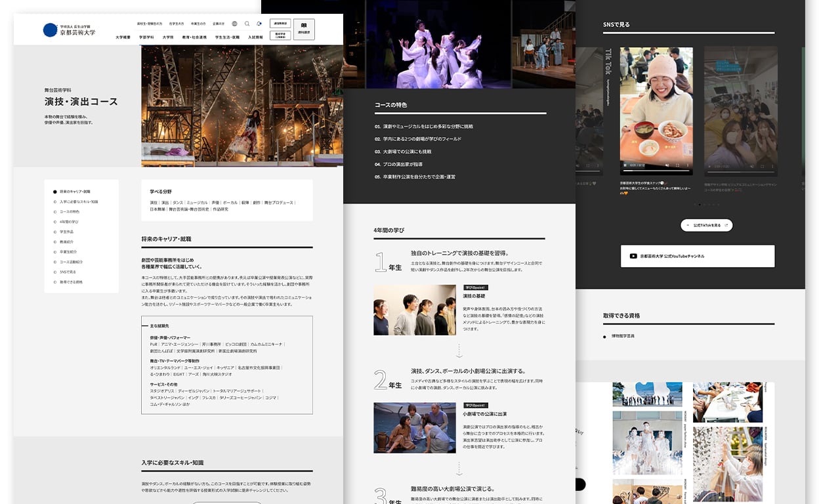Click the SNSで見る sidebar link
This screenshot has width=819, height=504.
(68, 272)
